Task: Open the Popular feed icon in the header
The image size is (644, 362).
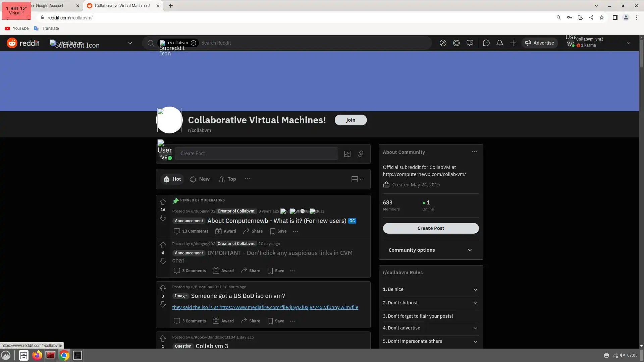Action: click(443, 43)
